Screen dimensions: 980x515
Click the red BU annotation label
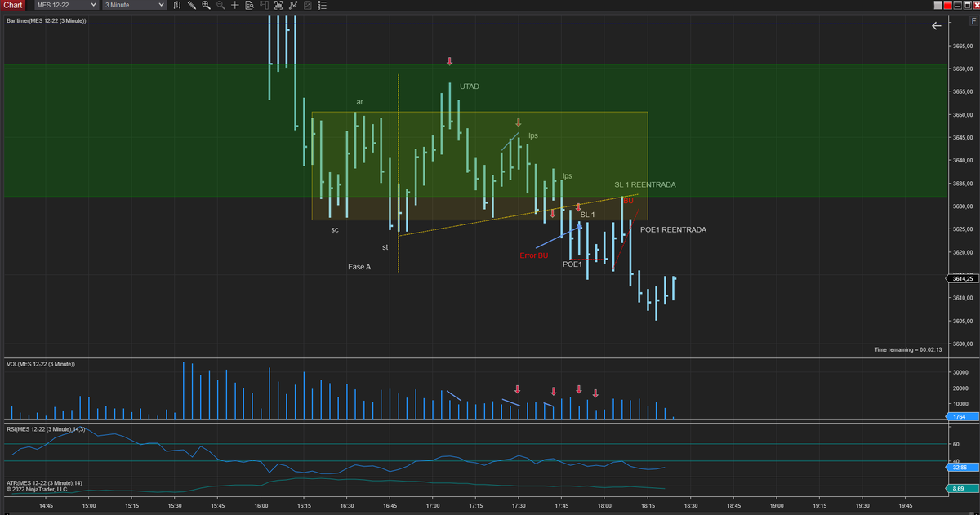click(x=629, y=201)
